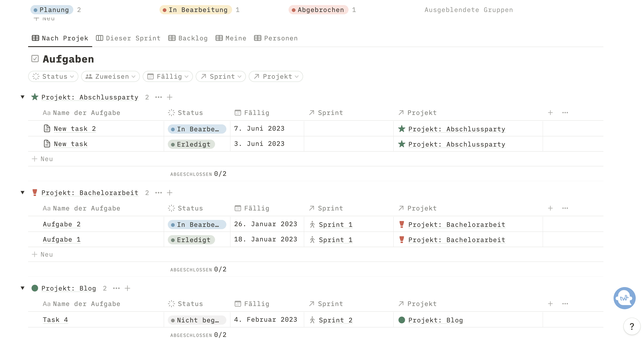This screenshot has width=644, height=342.
Task: Open the Status filter dropdown
Action: click(x=53, y=76)
